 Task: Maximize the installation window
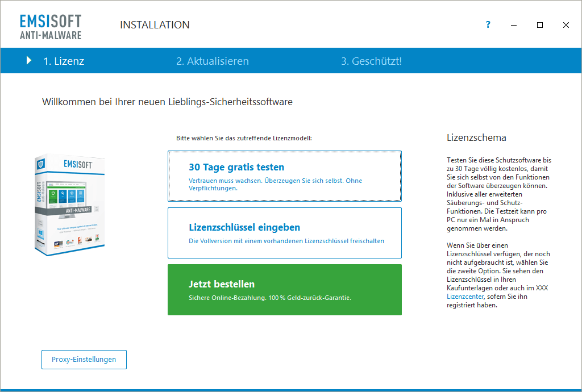point(540,25)
